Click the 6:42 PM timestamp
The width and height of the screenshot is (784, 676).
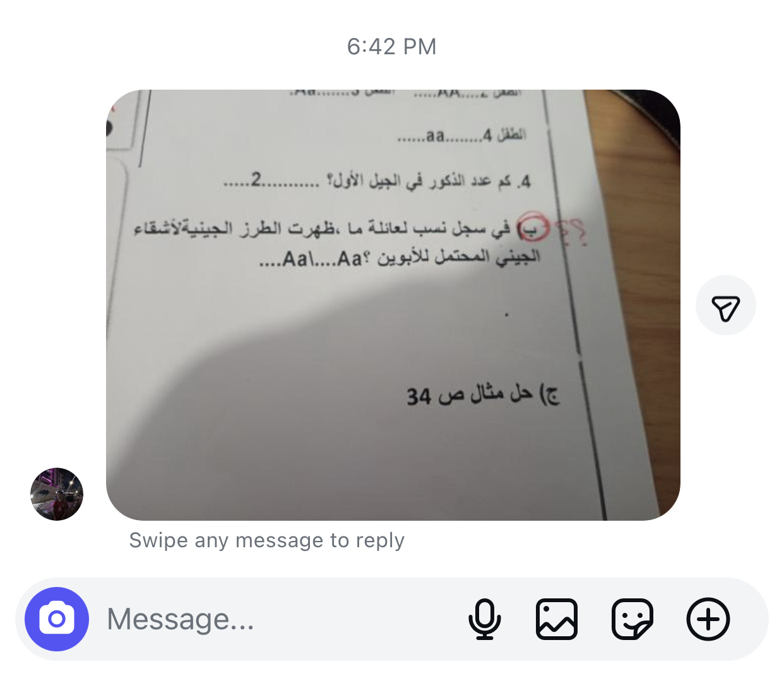391,47
